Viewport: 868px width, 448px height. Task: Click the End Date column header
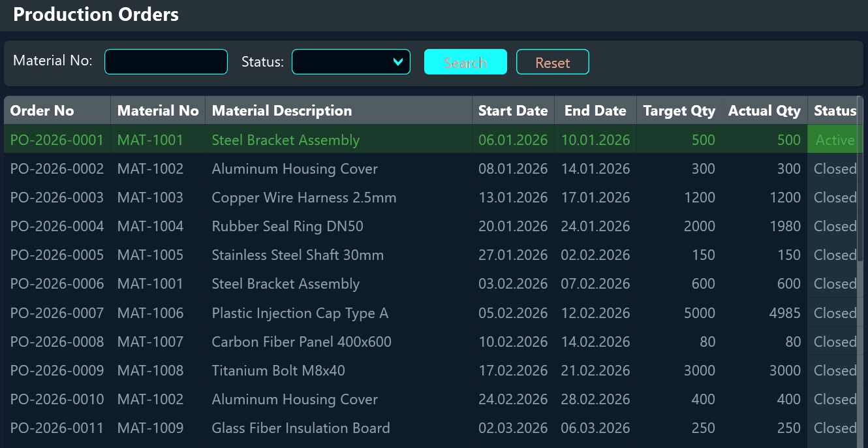(595, 110)
